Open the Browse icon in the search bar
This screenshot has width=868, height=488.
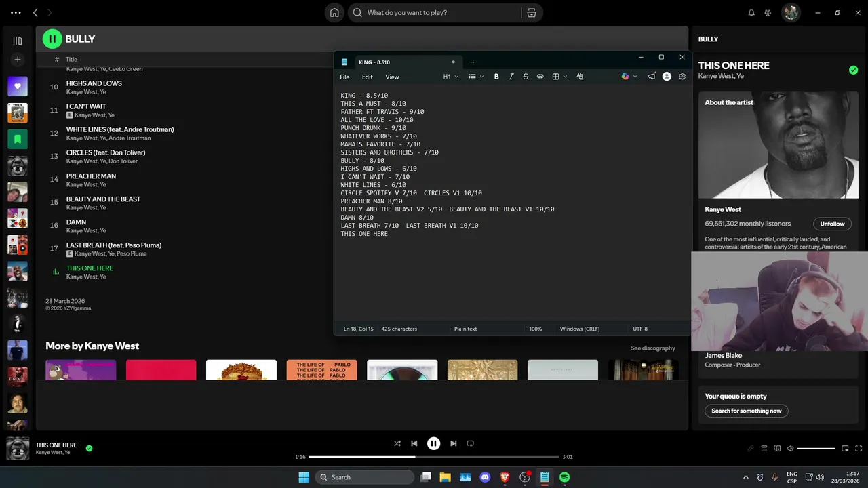[532, 12]
